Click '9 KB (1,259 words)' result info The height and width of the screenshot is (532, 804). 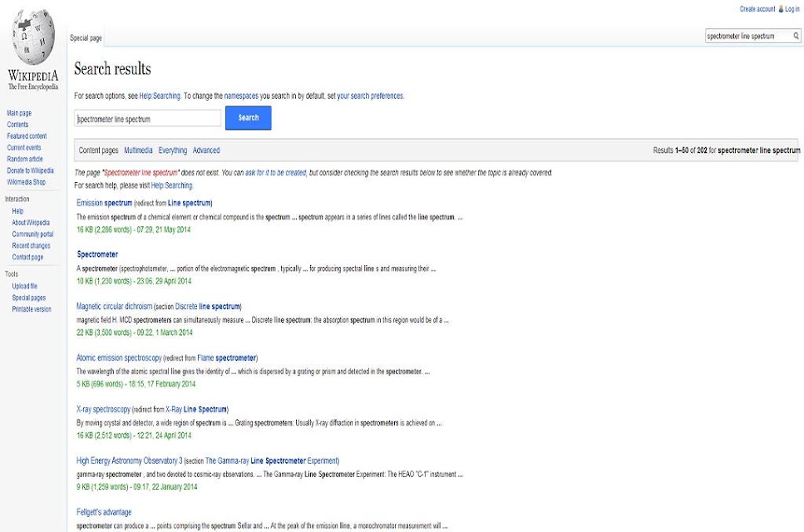(102, 487)
